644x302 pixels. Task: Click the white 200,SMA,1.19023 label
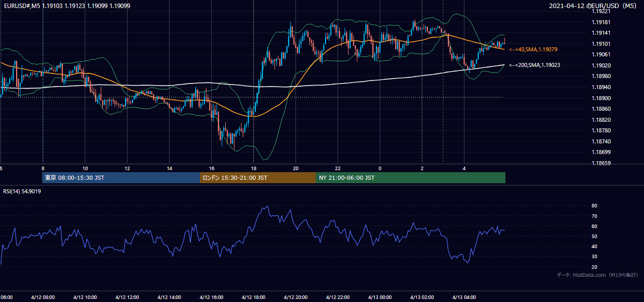coord(535,65)
